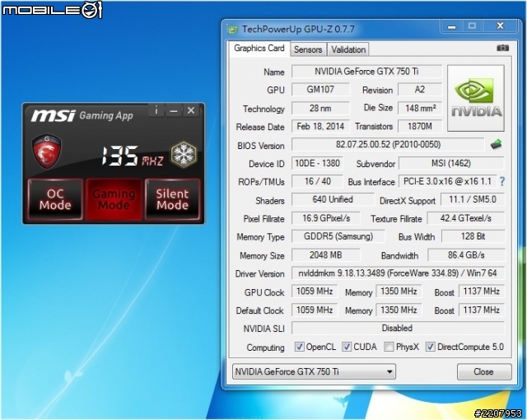527x420 pixels.
Task: Toggle the OpenCL checkbox
Action: click(299, 347)
